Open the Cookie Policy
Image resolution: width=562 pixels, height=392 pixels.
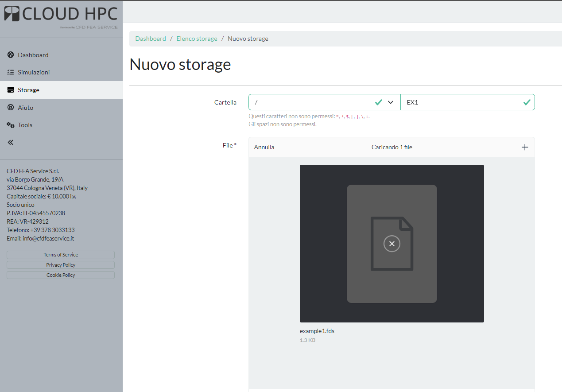pos(60,275)
